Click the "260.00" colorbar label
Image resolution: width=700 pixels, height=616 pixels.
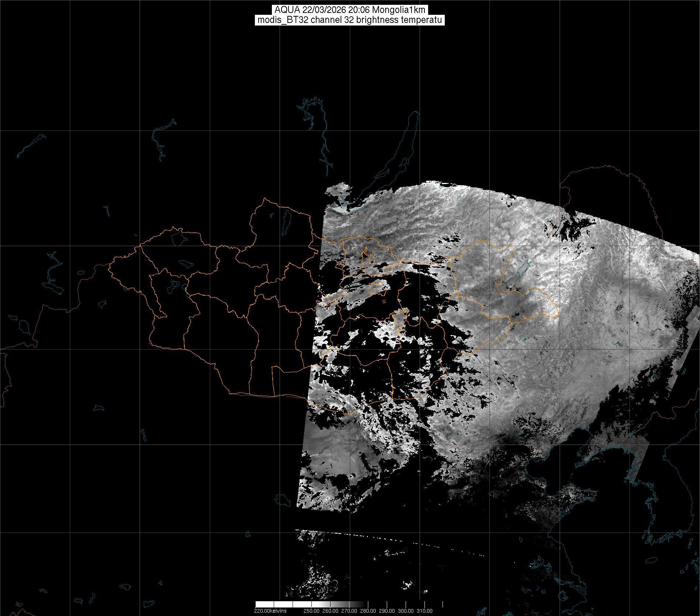[x=330, y=611]
